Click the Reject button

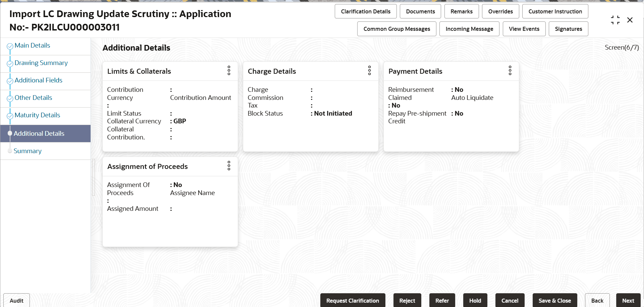coord(407,301)
